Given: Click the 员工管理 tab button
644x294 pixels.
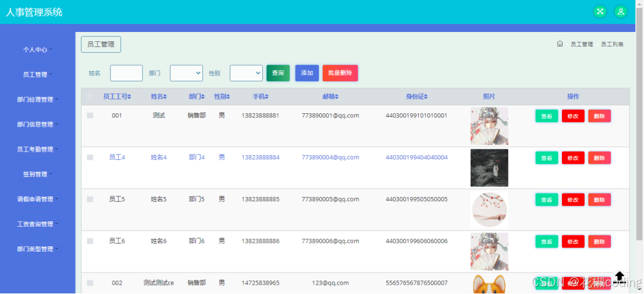Looking at the screenshot, I should (101, 44).
